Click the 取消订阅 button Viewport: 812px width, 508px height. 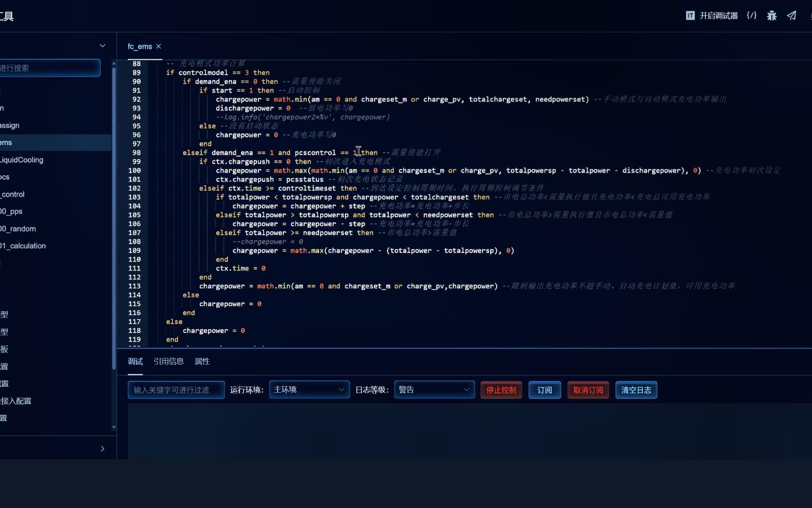point(588,390)
